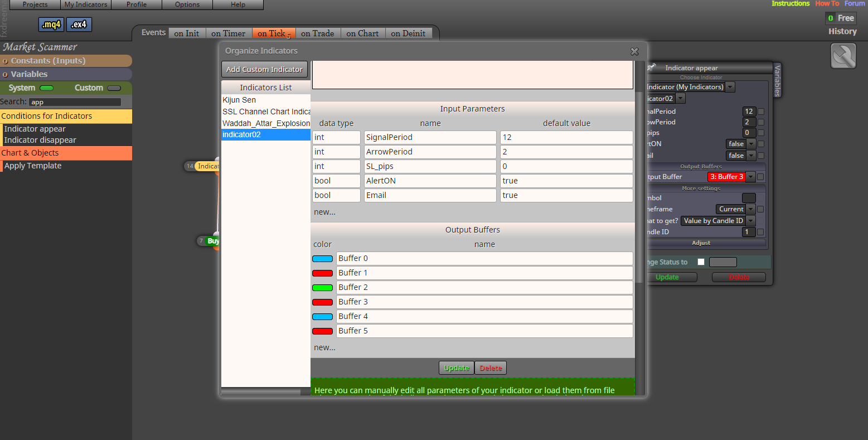Switch to the on Trade event tab
This screenshot has height=440, width=868.
318,33
